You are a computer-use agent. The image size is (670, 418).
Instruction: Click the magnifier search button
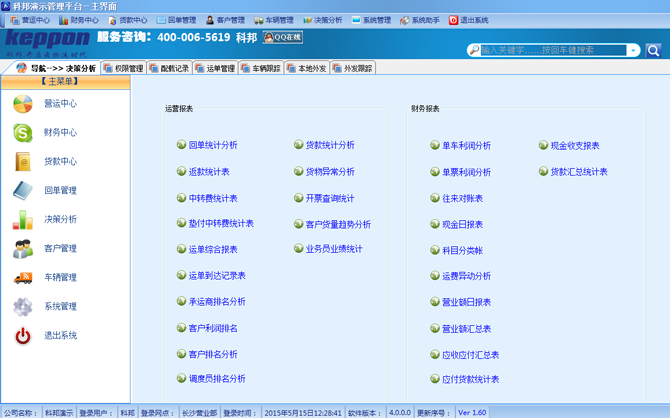point(653,50)
